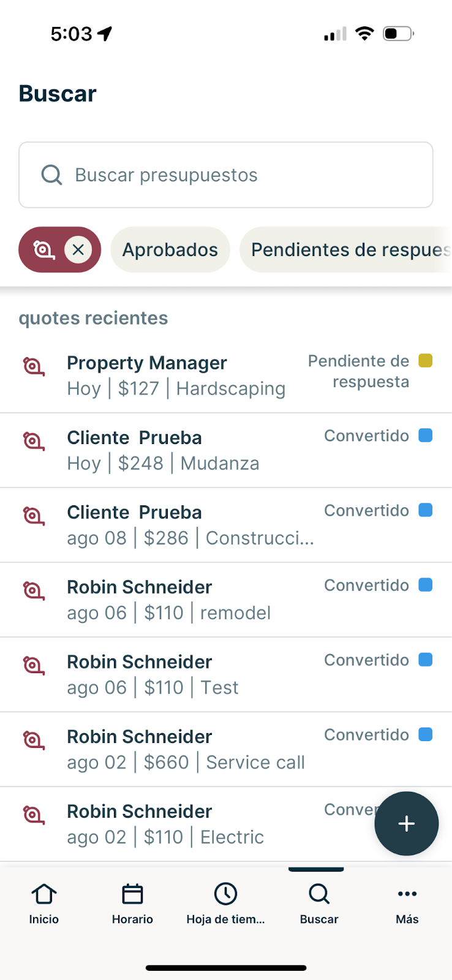Open the Robin Schneider remodel quote
Screen dimensions: 452x980
(184, 600)
